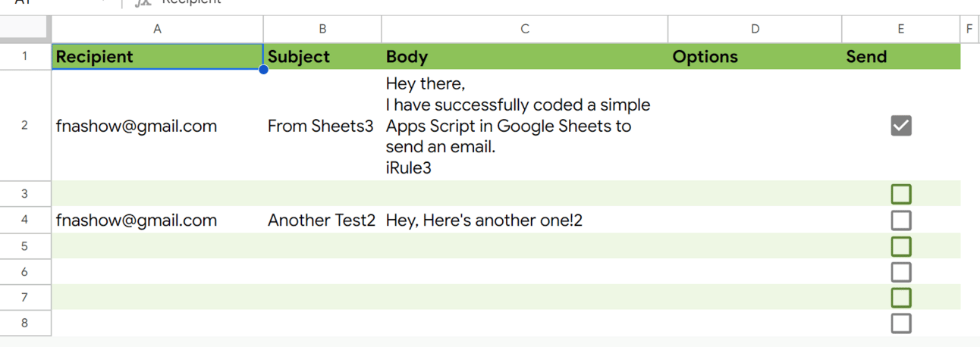Screen dimensions: 980x347
Task: Select the fnashow@gmail.com cell in row 4
Action: pos(157,220)
